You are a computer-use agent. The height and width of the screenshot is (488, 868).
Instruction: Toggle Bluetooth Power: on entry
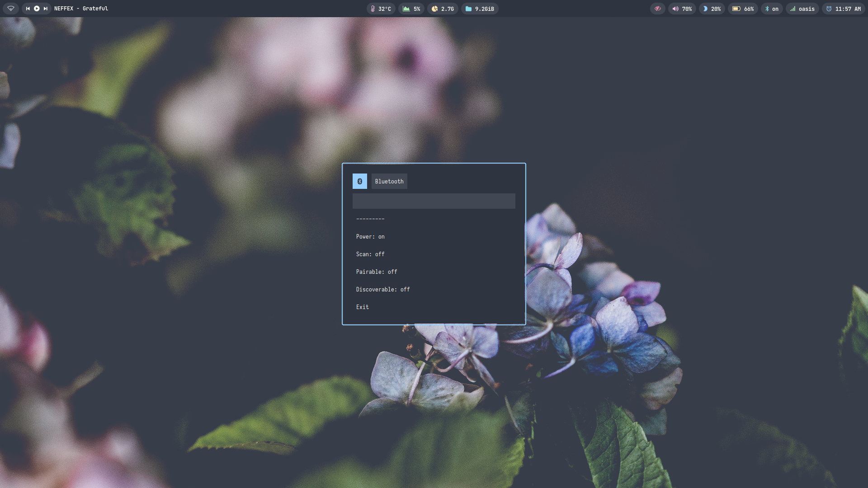tap(370, 236)
